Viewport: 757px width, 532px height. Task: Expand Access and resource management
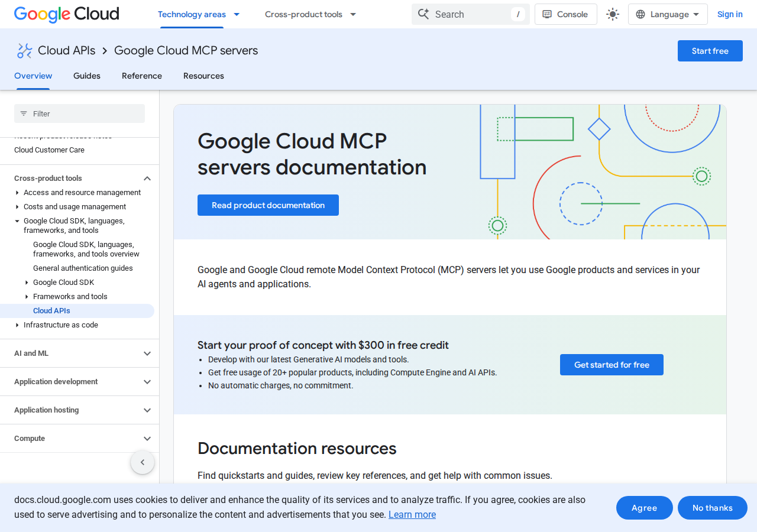tap(17, 193)
